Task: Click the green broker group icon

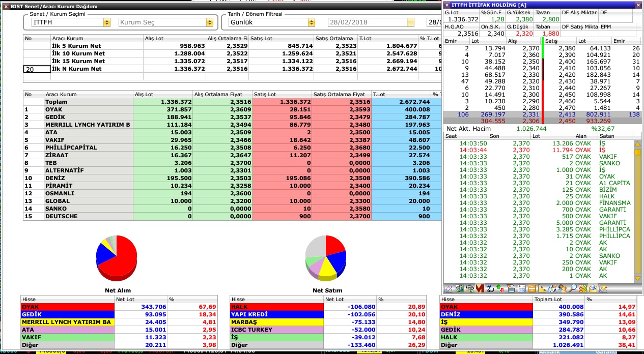Action: click(459, 288)
